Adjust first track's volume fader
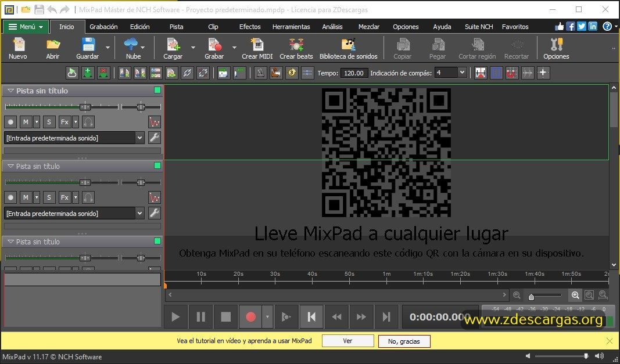Viewport: 620px width, 364px height. click(x=85, y=107)
